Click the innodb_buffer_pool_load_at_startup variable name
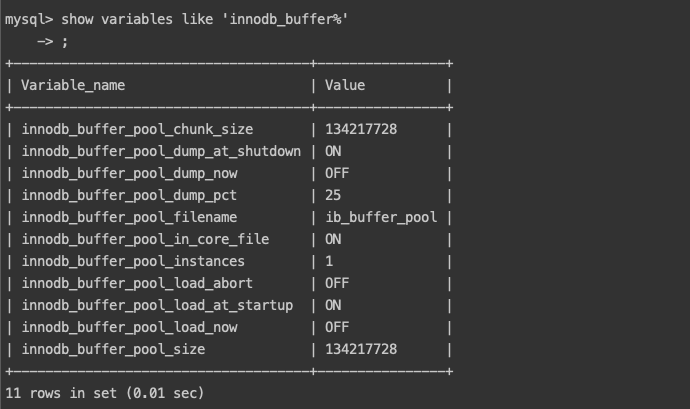The width and height of the screenshot is (690, 409). pos(157,305)
